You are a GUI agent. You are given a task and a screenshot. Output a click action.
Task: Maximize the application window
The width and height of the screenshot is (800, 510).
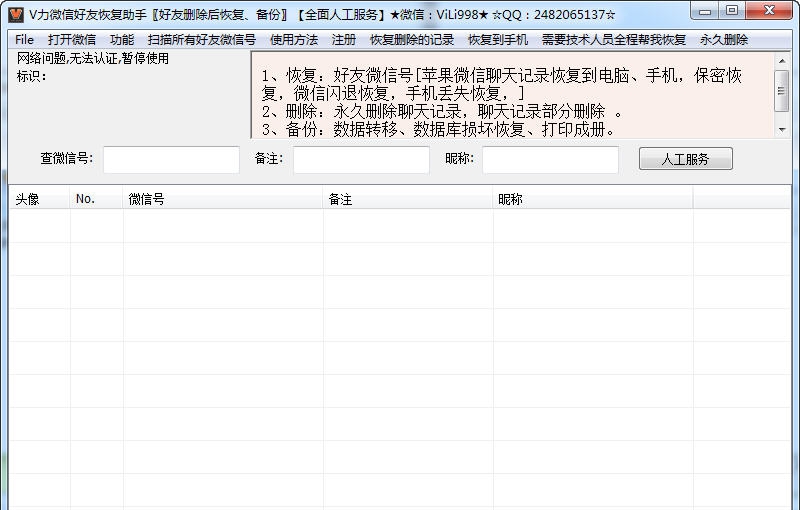(732, 11)
